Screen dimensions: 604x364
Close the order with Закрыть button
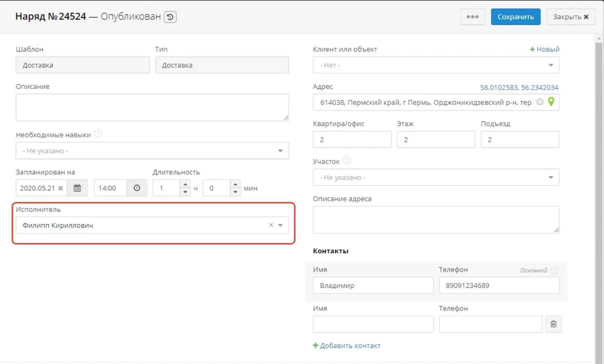pos(570,17)
